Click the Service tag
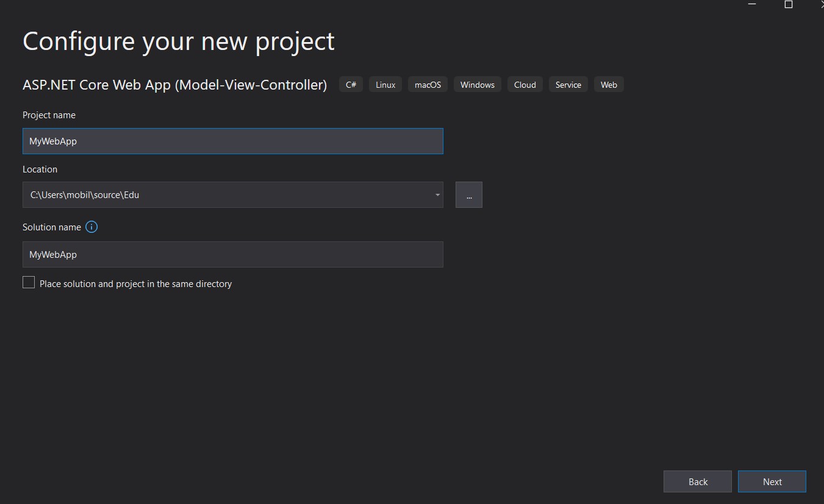 click(568, 85)
